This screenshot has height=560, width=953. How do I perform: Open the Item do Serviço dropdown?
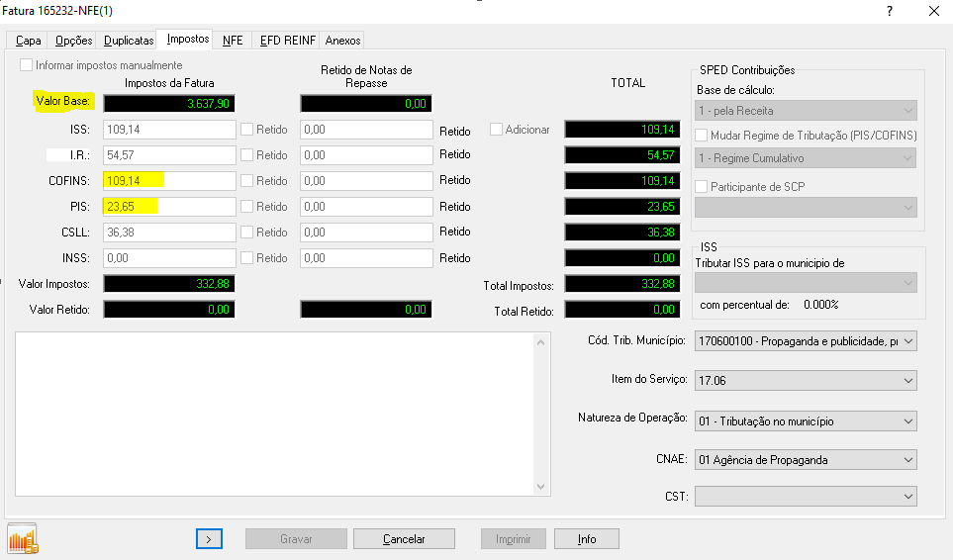[x=806, y=381]
